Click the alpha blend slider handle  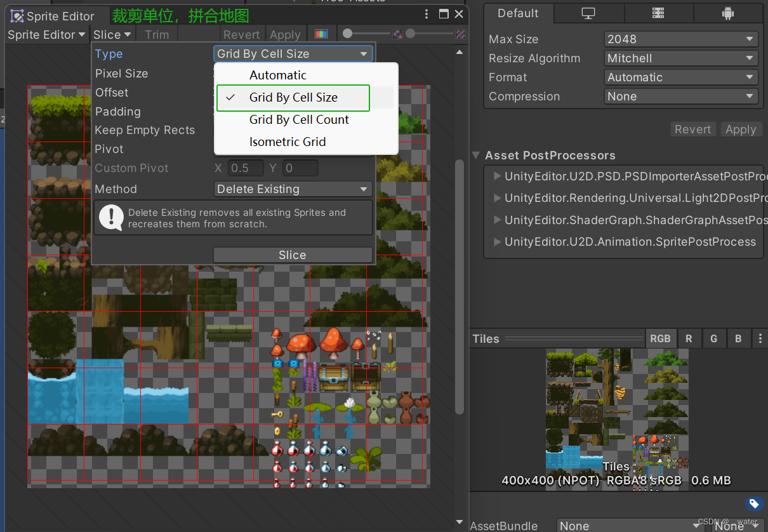(347, 33)
